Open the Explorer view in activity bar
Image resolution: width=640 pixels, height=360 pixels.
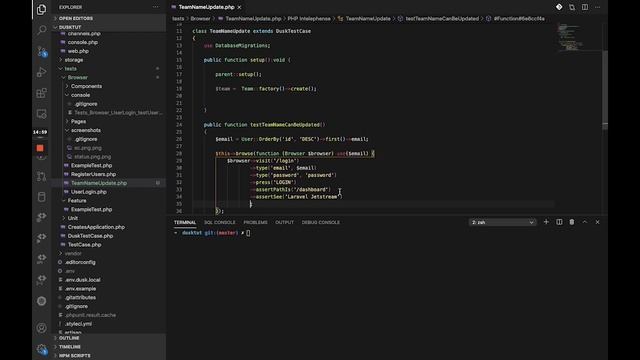coord(41,9)
